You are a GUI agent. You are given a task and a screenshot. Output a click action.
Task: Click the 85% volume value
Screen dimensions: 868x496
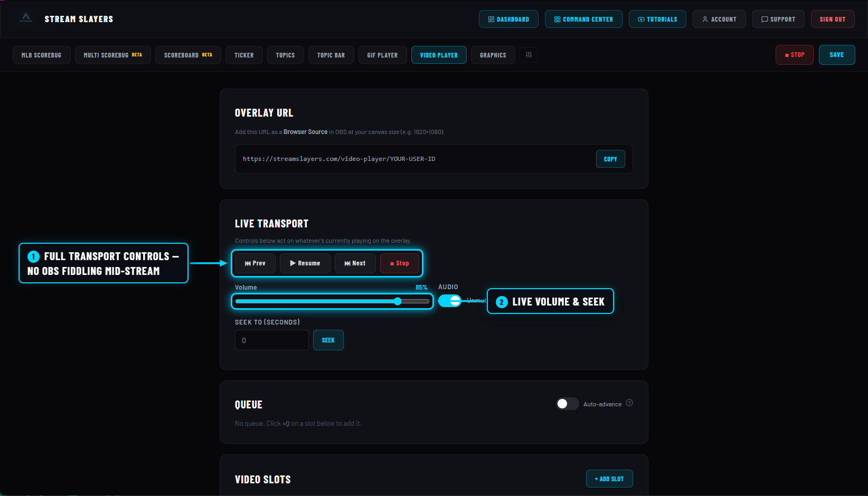421,288
